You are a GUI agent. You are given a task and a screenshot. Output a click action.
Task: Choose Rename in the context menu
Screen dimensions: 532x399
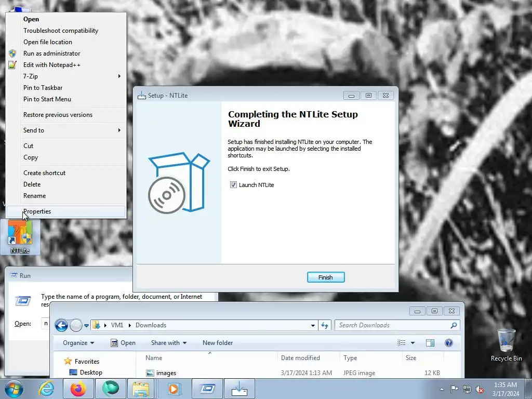66,196
